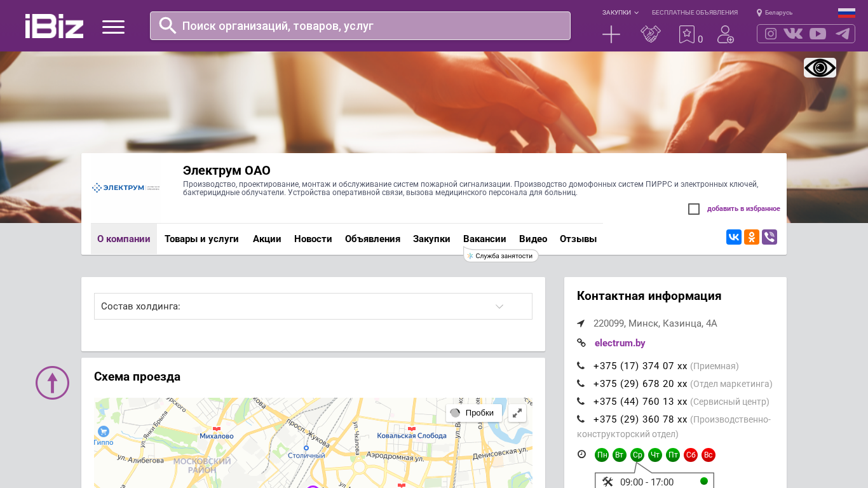Share the page via Viber icon

coord(769,237)
